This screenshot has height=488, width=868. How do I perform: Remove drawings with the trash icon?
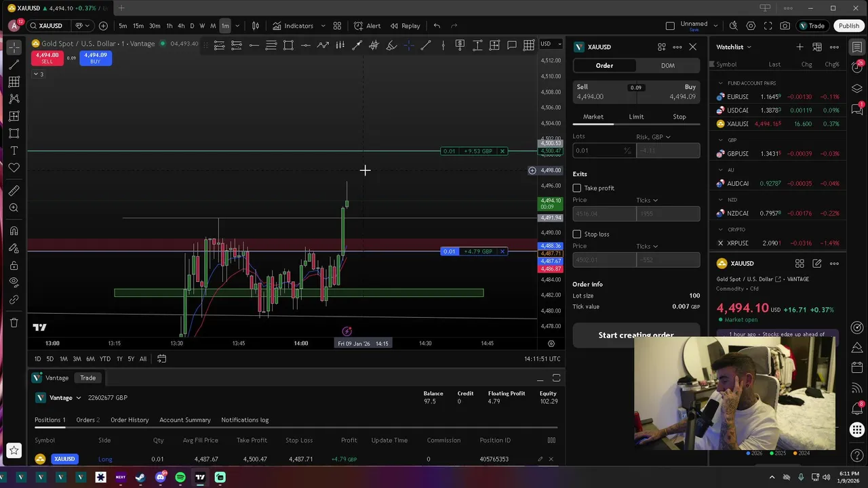[x=14, y=323]
